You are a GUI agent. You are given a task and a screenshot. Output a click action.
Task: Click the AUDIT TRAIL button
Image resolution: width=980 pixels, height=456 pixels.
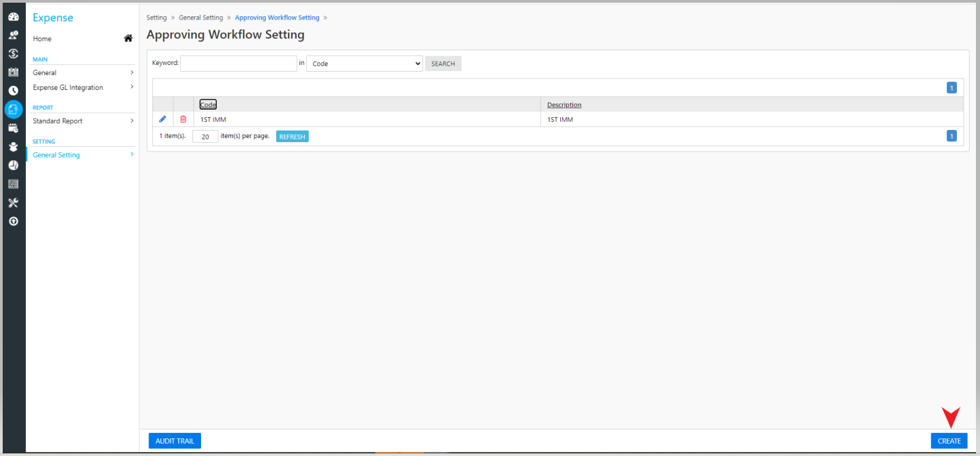click(175, 441)
